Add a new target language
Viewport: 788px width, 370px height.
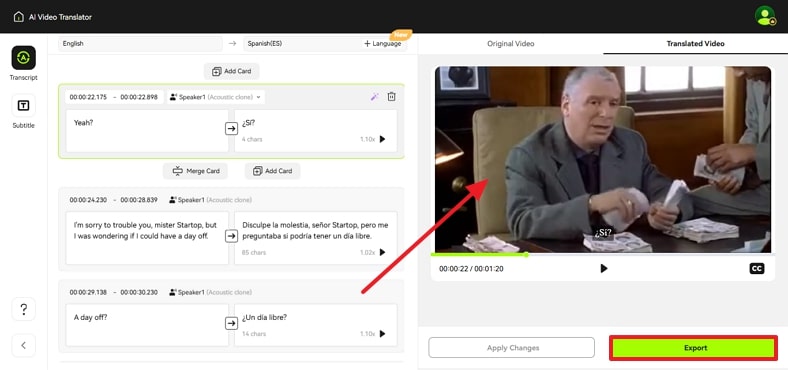pos(383,44)
